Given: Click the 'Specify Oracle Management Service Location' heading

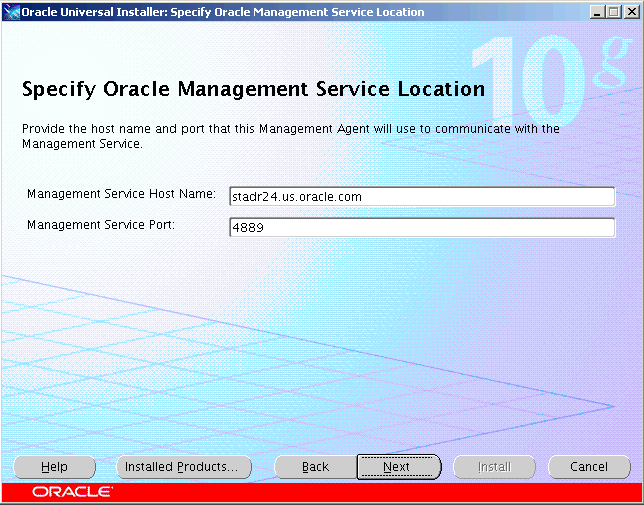Looking at the screenshot, I should (253, 89).
